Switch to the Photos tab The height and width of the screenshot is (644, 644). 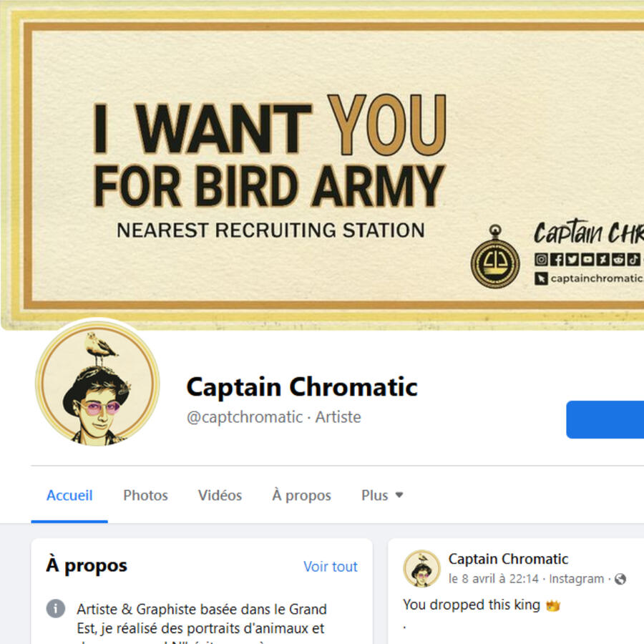coord(145,495)
